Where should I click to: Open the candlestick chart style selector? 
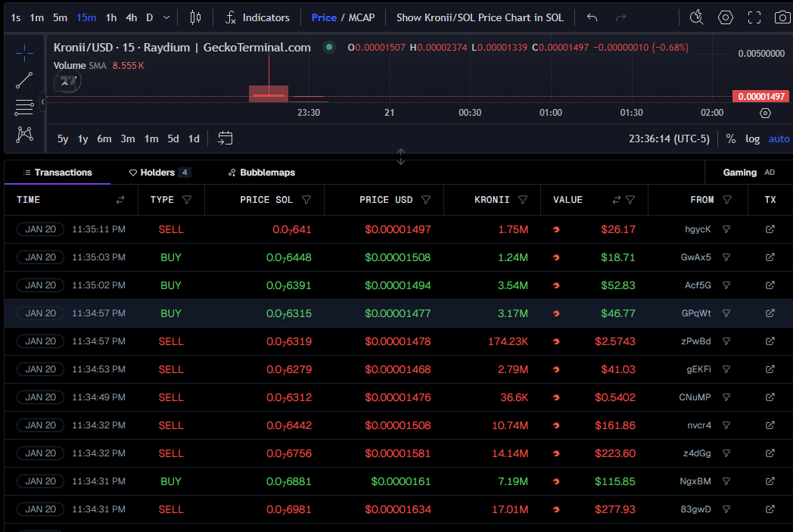tap(196, 17)
